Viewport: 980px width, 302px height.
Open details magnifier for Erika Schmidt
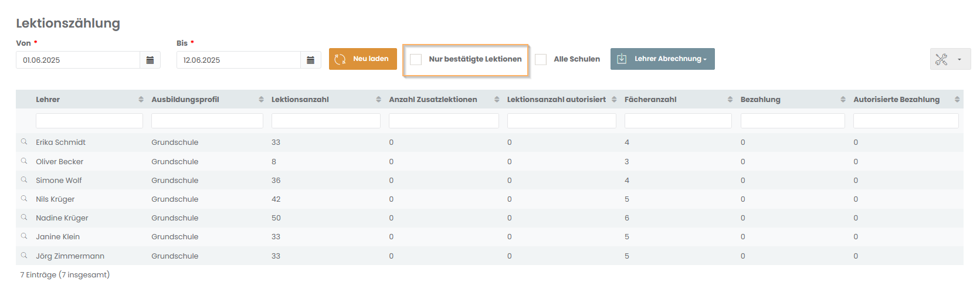click(x=24, y=142)
